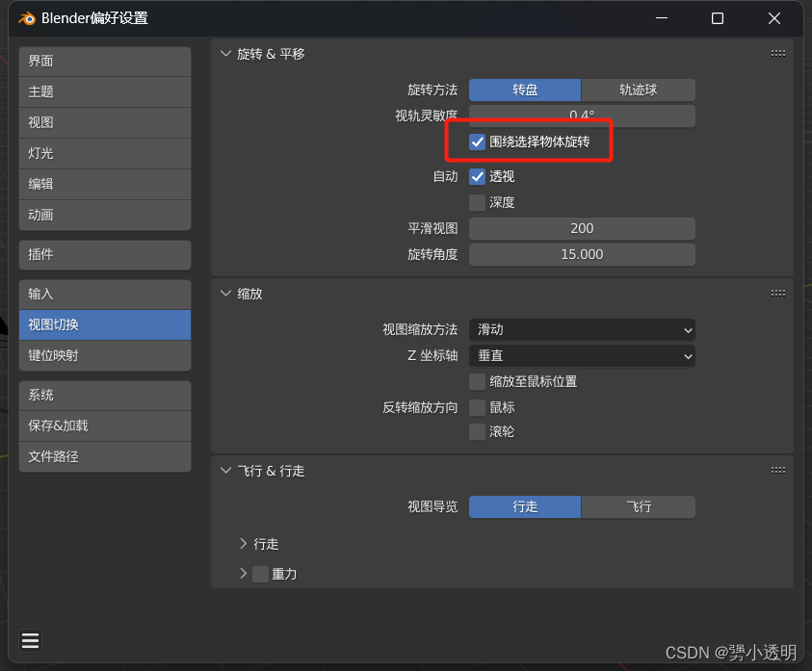Open the 输入 preferences tab

(x=105, y=295)
